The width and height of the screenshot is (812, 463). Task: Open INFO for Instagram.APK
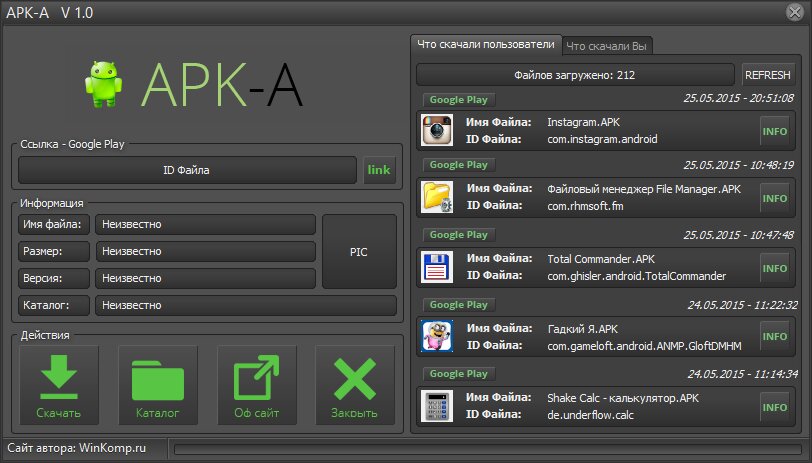coord(775,131)
